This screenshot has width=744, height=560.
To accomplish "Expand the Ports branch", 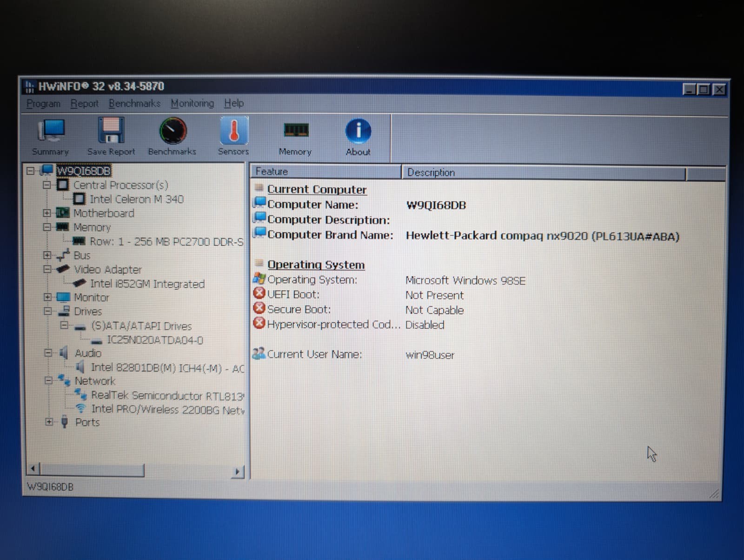I will 49,422.
